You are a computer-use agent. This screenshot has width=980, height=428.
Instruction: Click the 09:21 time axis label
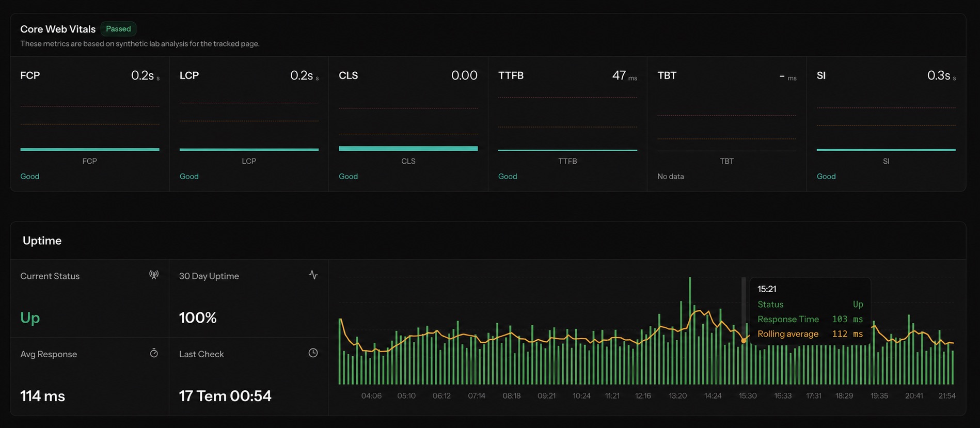pyautogui.click(x=546, y=396)
